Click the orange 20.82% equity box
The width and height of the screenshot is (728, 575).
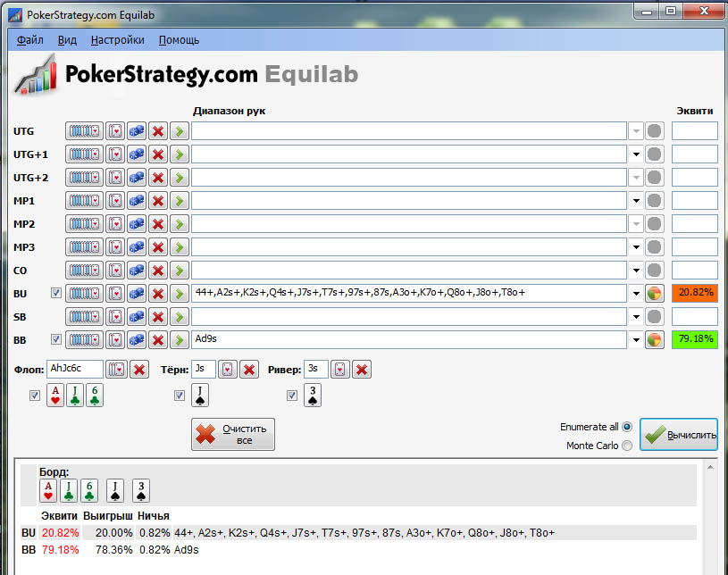coord(695,293)
